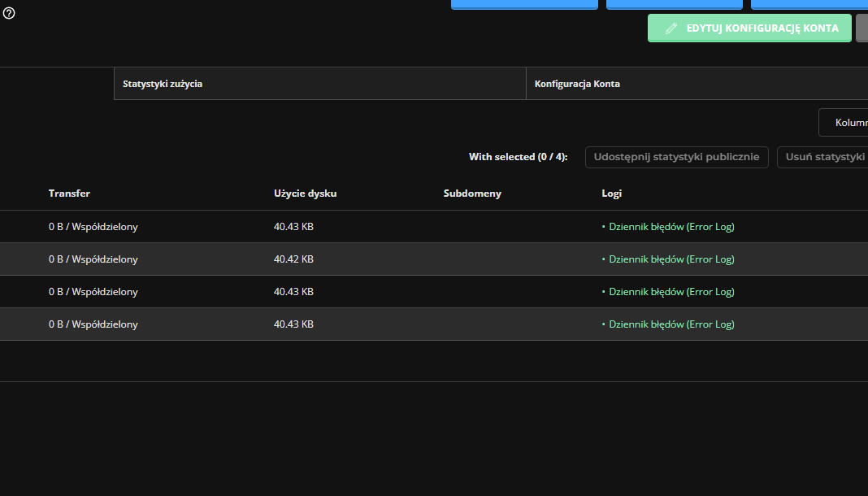Sort by the Transfer column header
Screen dimensions: 868x496
point(69,194)
